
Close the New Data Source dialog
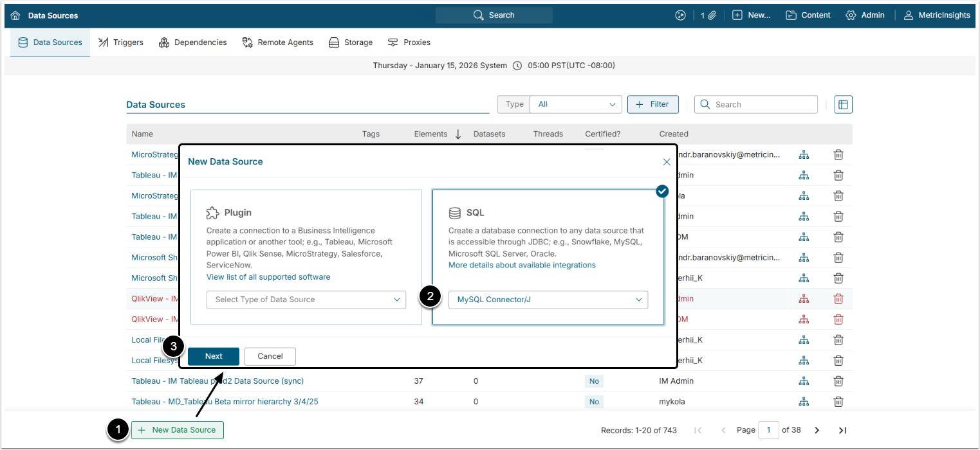pos(667,162)
